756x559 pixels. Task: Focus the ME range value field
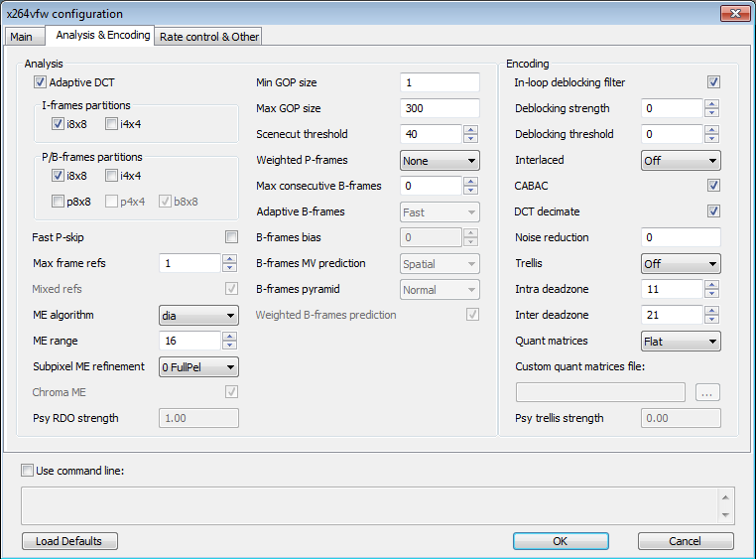tap(189, 341)
